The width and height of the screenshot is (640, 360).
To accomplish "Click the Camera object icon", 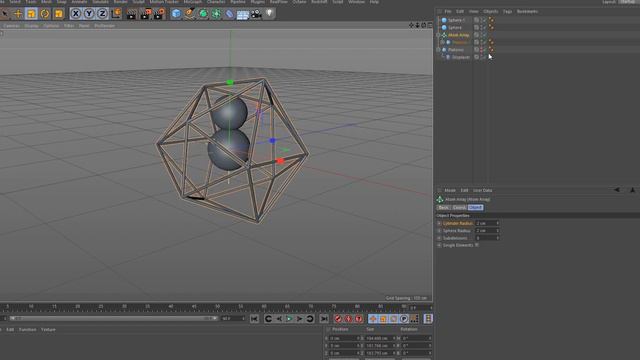I will 256,14.
